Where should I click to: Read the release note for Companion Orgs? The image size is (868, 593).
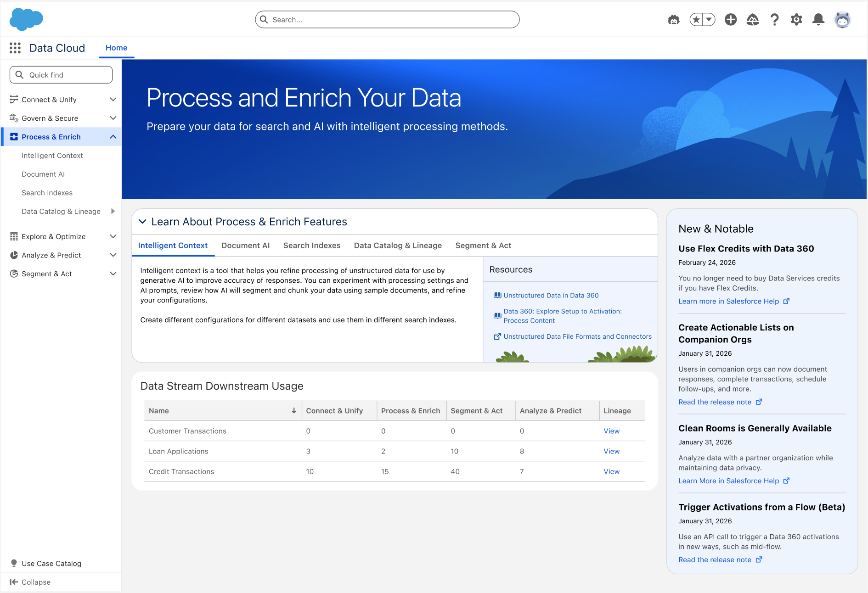point(715,402)
